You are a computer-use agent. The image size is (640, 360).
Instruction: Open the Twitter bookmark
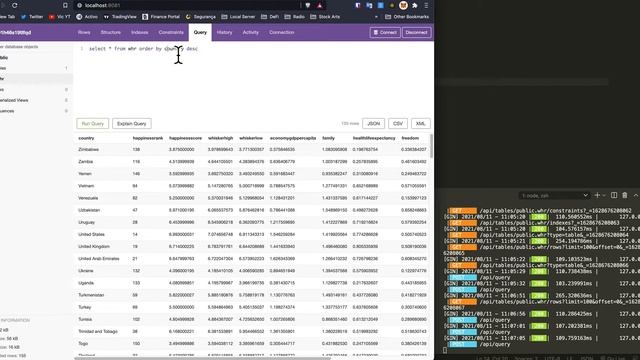pyautogui.click(x=32, y=17)
